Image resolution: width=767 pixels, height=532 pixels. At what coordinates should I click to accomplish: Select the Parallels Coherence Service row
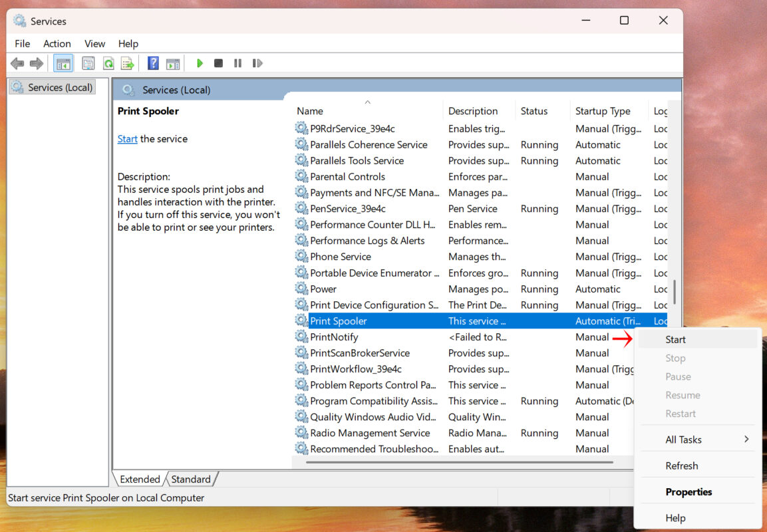[x=481, y=144]
